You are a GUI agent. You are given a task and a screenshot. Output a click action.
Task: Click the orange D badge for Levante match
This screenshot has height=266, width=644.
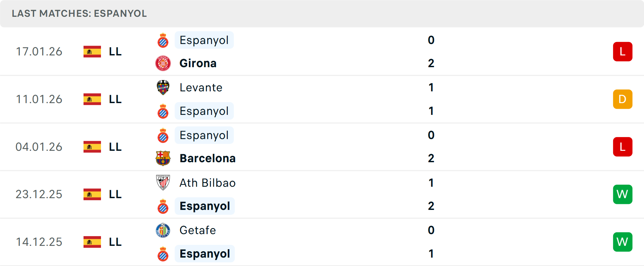point(623,99)
